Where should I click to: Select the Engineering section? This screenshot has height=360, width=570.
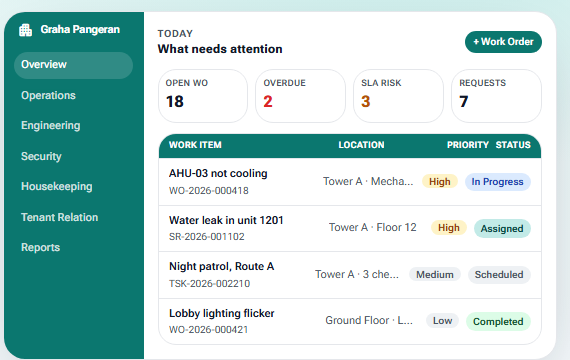click(x=51, y=125)
